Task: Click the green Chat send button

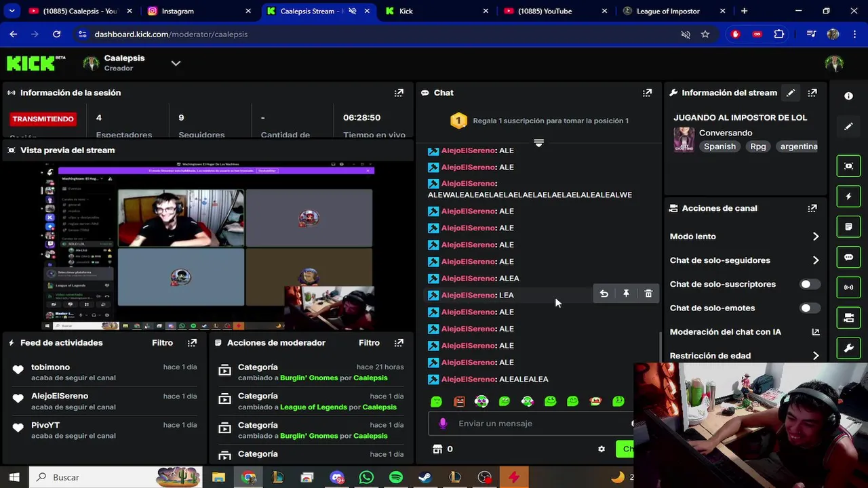Action: tap(625, 449)
